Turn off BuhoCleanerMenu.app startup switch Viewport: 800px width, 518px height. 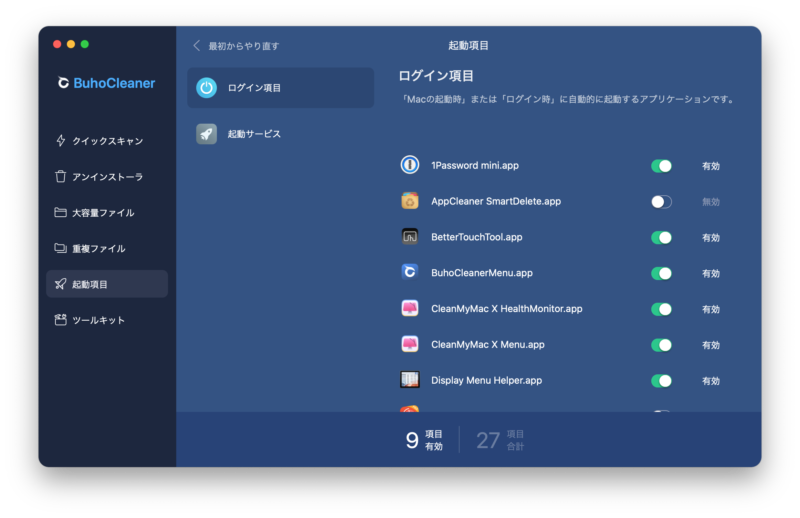pyautogui.click(x=661, y=273)
